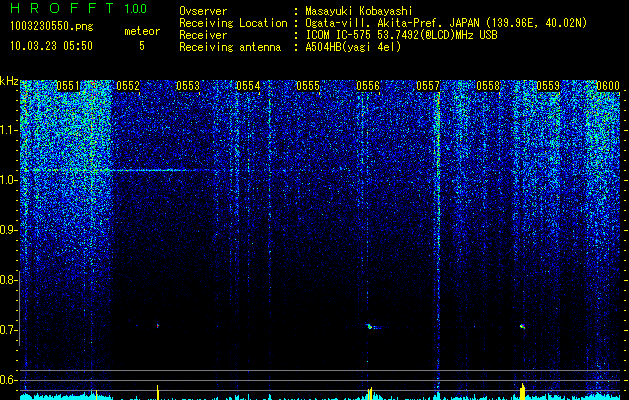Viewport: 629px width, 400px height.
Task: Click the Receiving antenna label
Action: pos(230,47)
